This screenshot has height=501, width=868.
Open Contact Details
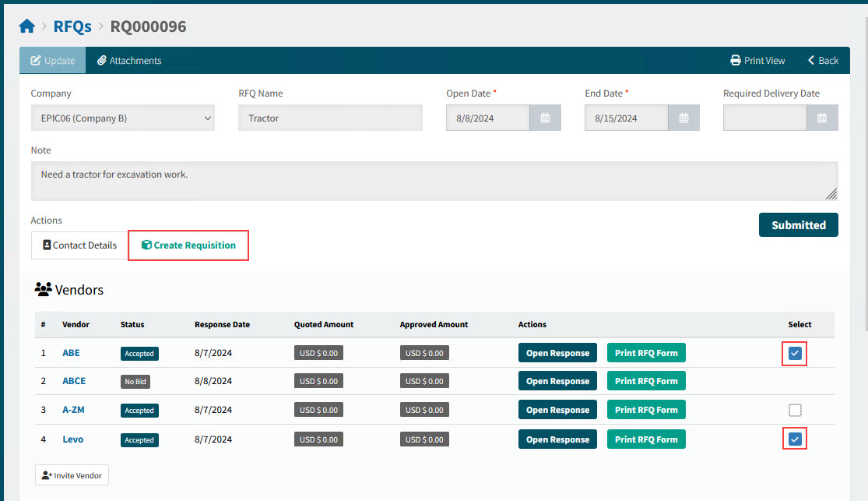click(x=79, y=245)
